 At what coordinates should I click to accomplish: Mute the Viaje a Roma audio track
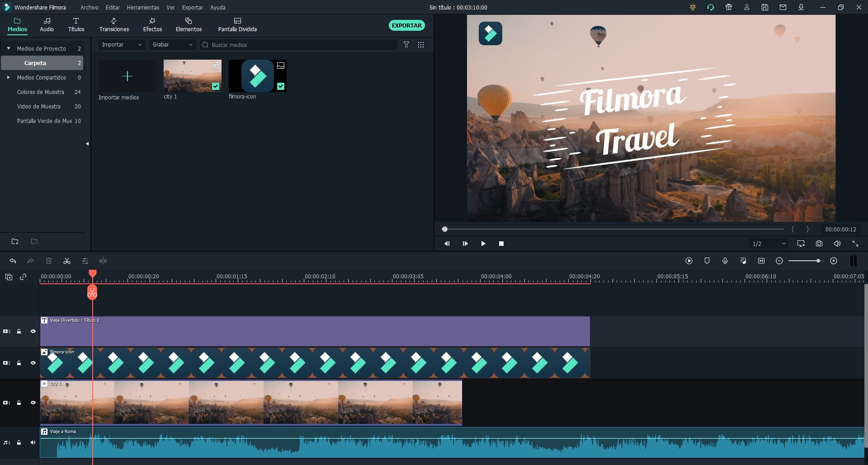(33, 442)
